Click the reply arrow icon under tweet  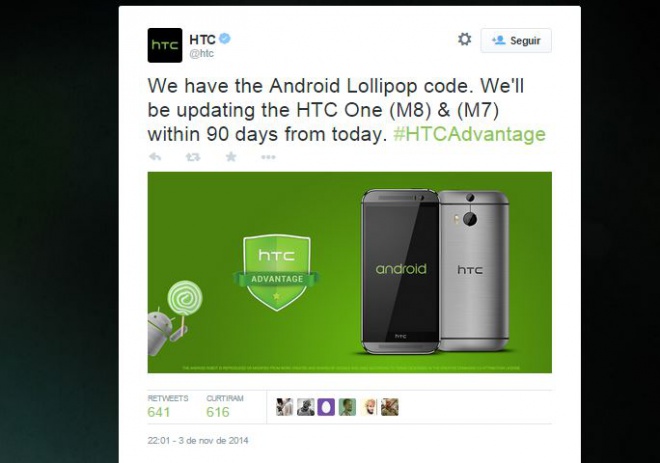pos(155,157)
